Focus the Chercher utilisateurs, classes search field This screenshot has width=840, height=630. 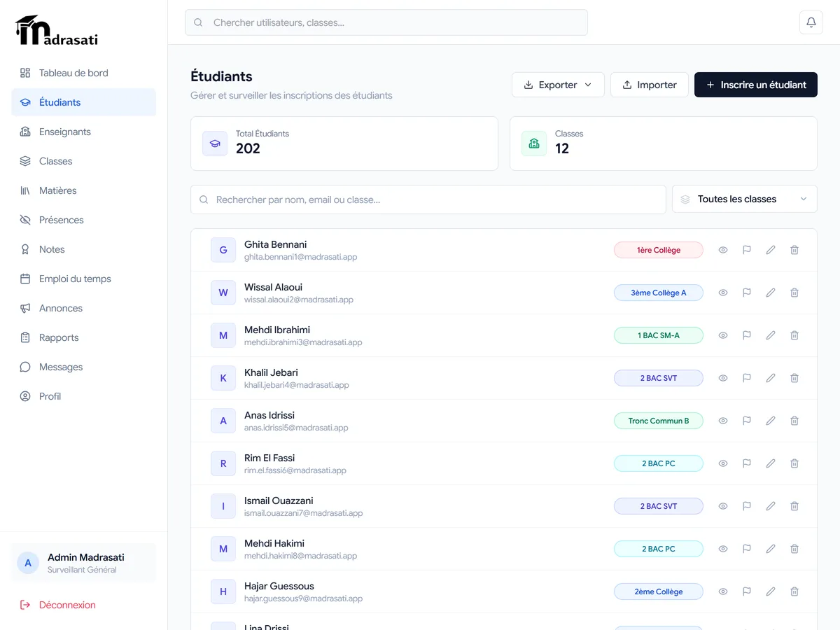pos(386,22)
